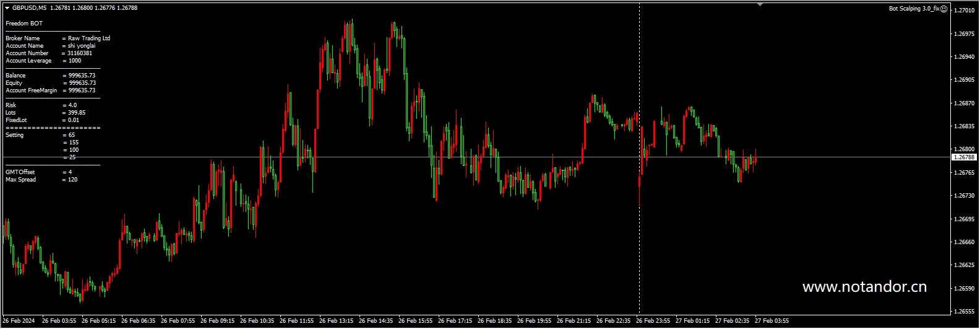Click the Freedom BOT heading text
The width and height of the screenshot is (980, 329).
point(24,24)
